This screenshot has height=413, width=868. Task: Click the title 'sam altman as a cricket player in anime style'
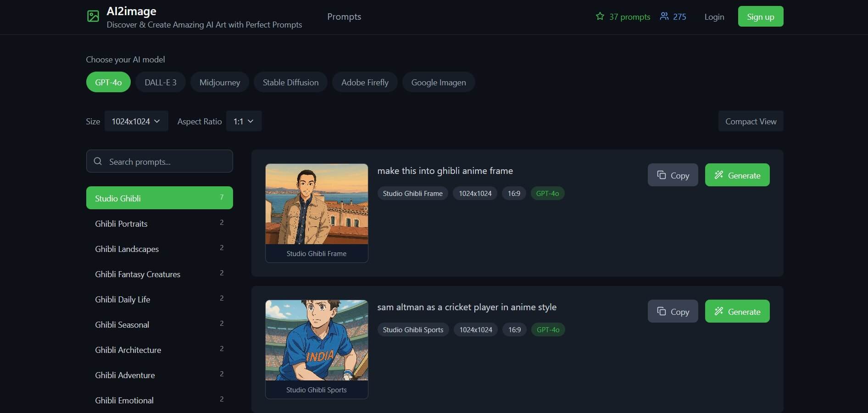(x=467, y=307)
